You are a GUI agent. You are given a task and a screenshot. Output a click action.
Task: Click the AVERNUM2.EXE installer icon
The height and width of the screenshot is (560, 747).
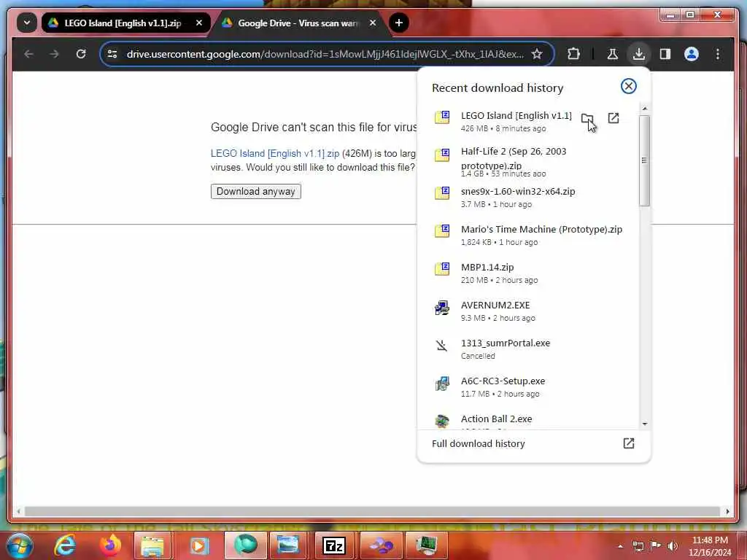(442, 308)
